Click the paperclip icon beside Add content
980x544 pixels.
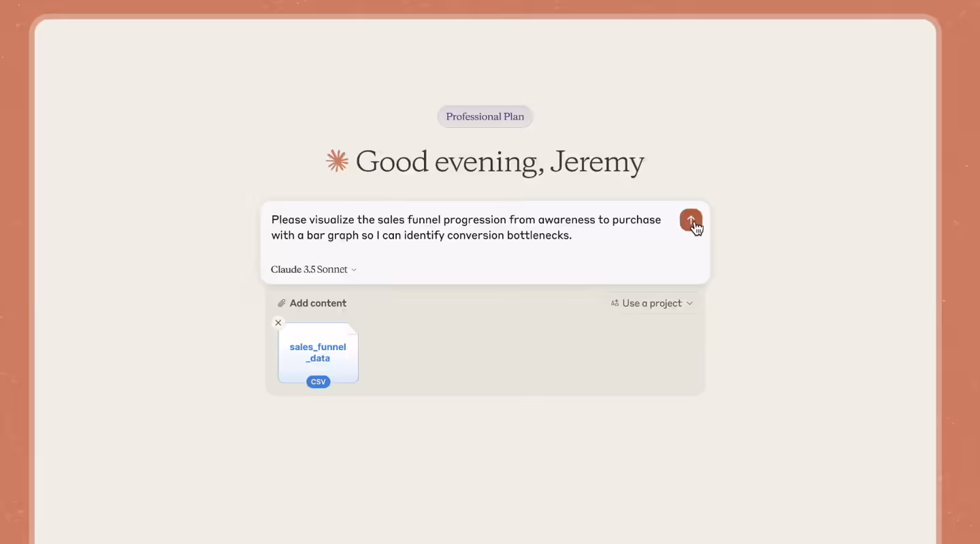coord(282,303)
